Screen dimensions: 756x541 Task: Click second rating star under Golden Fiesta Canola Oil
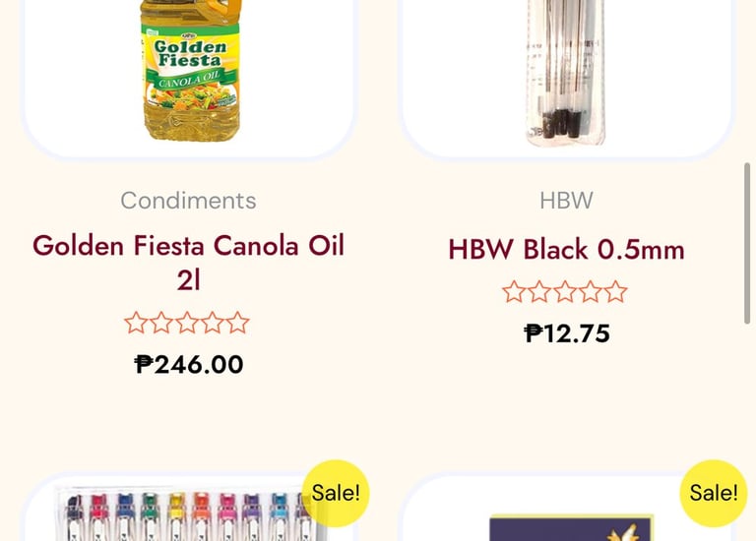pyautogui.click(x=161, y=323)
